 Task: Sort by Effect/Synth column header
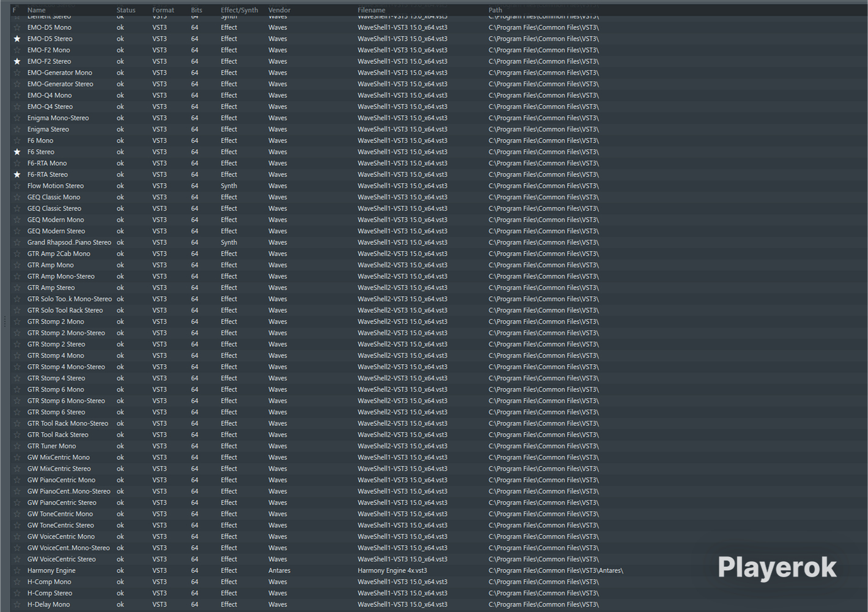click(x=239, y=10)
